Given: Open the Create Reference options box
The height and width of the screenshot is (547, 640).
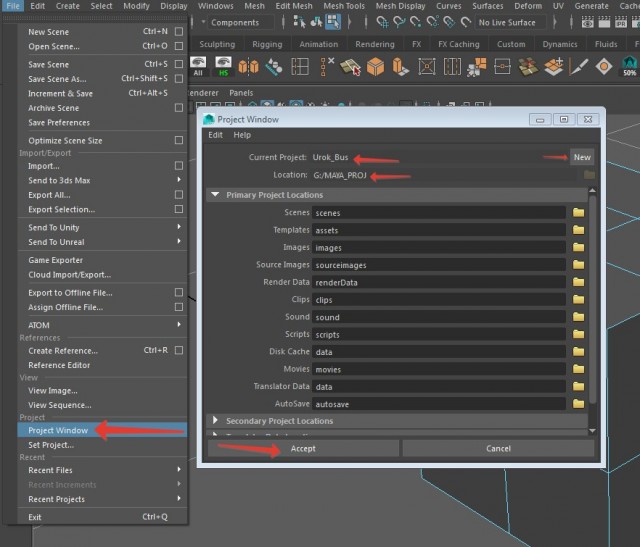Looking at the screenshot, I should (179, 350).
